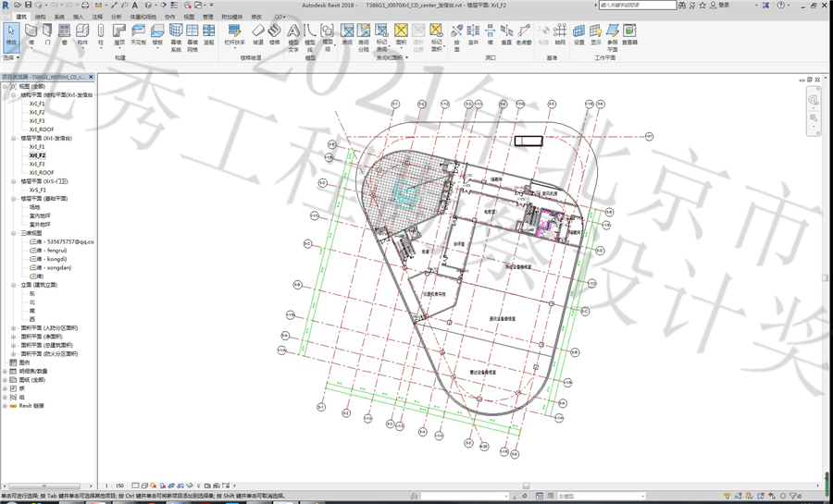
Task: Open the 结构 ribbon tab
Action: click(x=41, y=17)
